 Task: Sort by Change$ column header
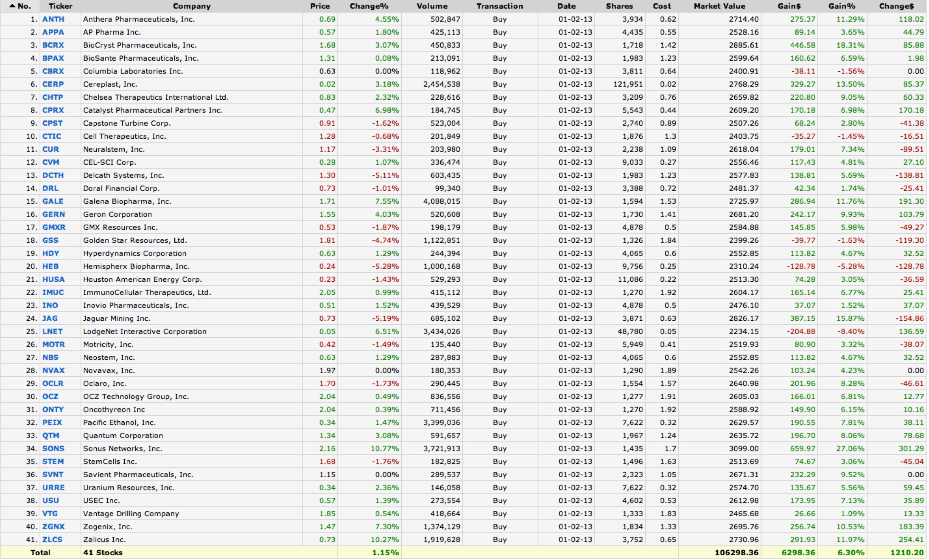tap(896, 6)
